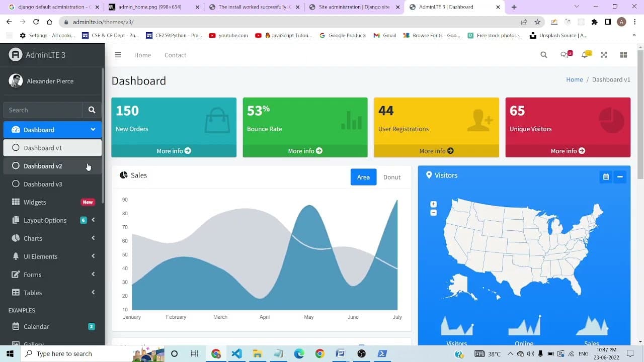
Task: Switch to the admin_home.png browser tab
Action: [x=153, y=7]
